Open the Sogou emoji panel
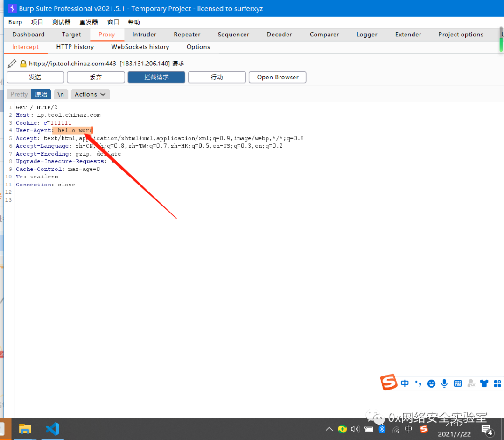This screenshot has width=504, height=440. (x=431, y=383)
